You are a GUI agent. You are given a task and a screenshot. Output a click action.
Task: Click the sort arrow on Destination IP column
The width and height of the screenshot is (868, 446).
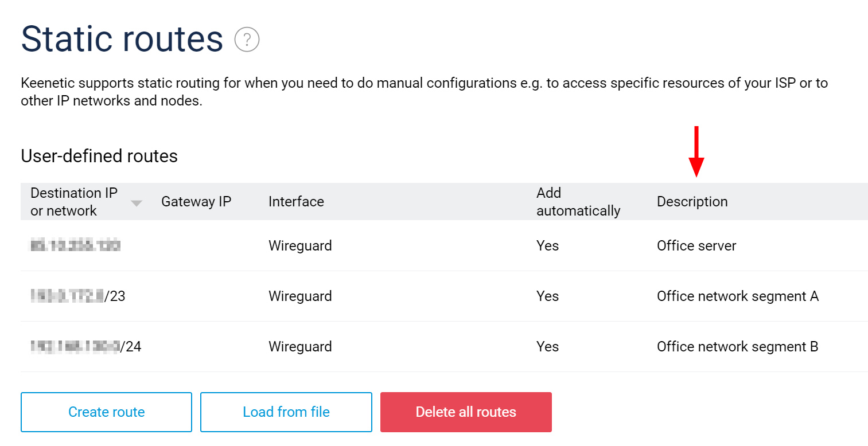(x=137, y=204)
